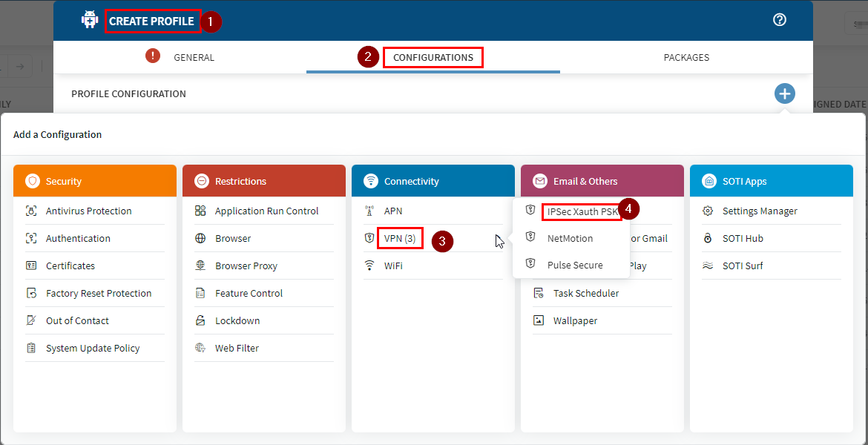This screenshot has height=445, width=868.
Task: Click the Settings Manager gear icon
Action: pyautogui.click(x=708, y=211)
